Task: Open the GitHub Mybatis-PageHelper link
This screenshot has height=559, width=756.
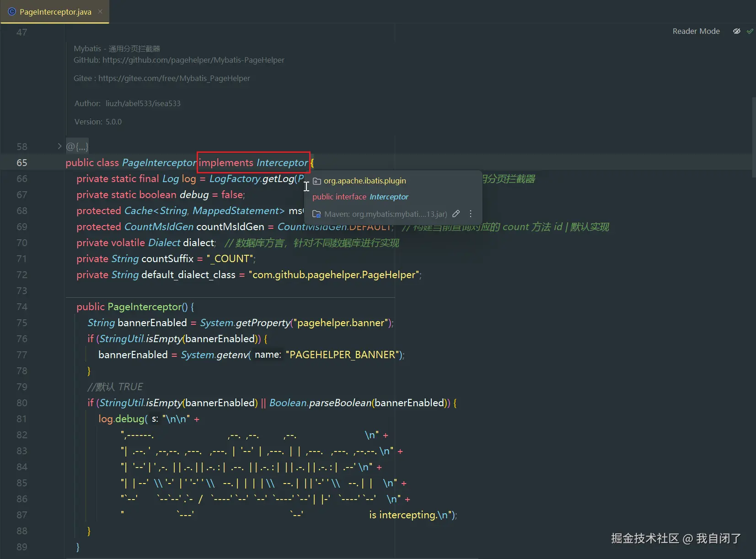Action: pyautogui.click(x=193, y=60)
